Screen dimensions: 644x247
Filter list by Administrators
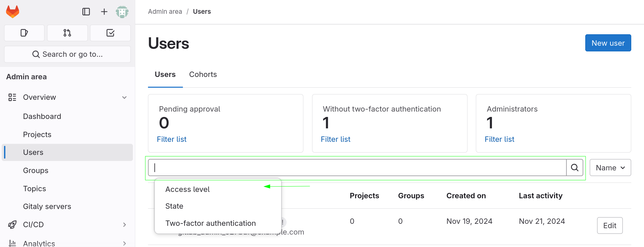coord(499,139)
